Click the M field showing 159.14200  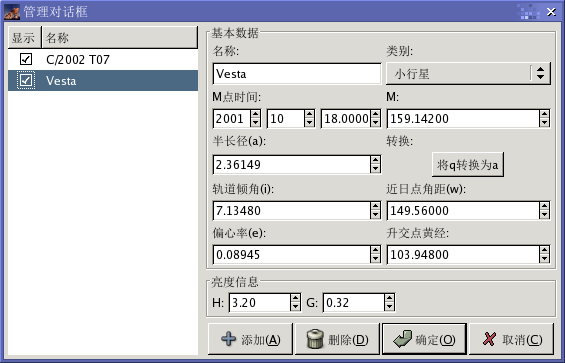coord(463,119)
